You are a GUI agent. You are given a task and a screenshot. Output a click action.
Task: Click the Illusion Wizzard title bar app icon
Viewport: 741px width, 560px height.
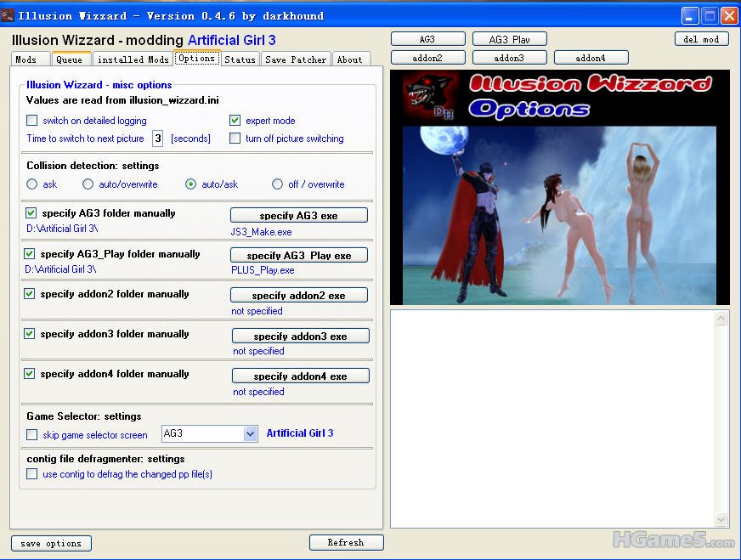pyautogui.click(x=7, y=15)
